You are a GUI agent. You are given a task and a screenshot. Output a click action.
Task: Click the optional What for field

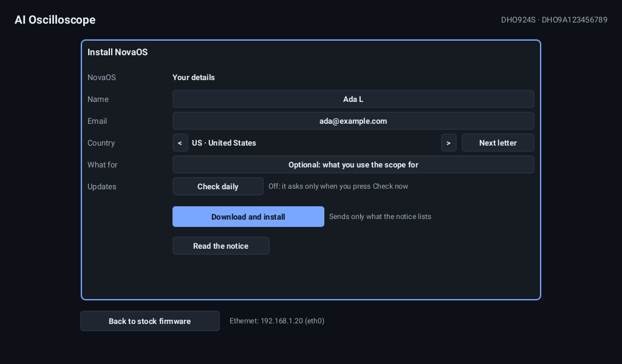(353, 164)
